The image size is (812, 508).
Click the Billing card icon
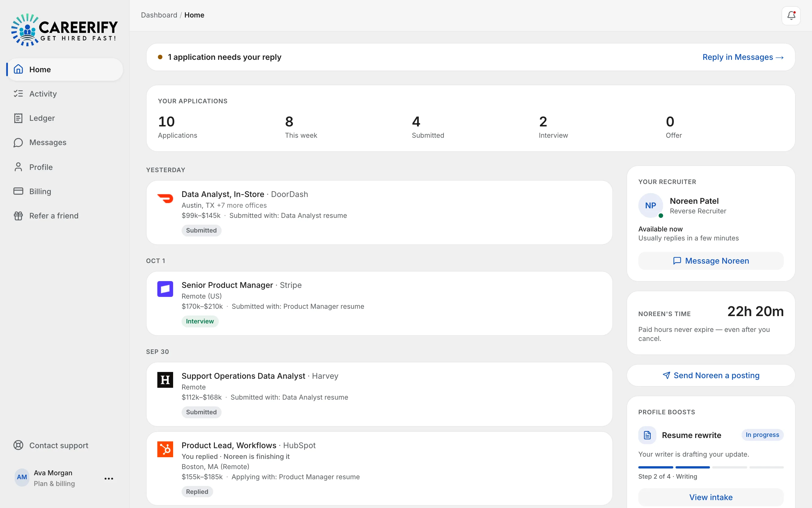[18, 191]
